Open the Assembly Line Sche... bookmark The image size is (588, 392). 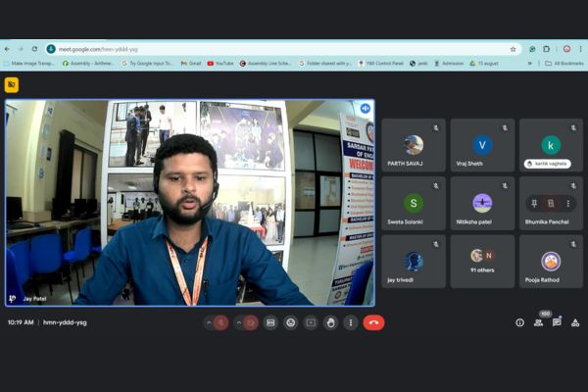click(x=266, y=64)
